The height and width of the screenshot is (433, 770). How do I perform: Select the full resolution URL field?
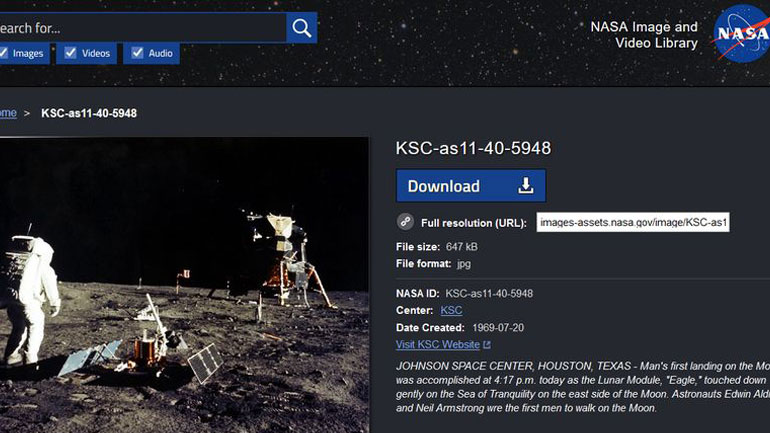tap(632, 222)
